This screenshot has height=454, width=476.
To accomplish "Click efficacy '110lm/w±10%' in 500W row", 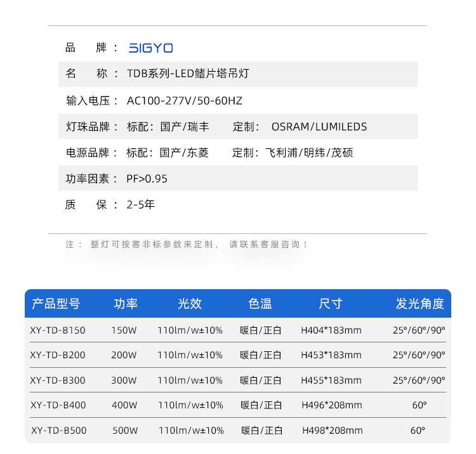I will [191, 431].
